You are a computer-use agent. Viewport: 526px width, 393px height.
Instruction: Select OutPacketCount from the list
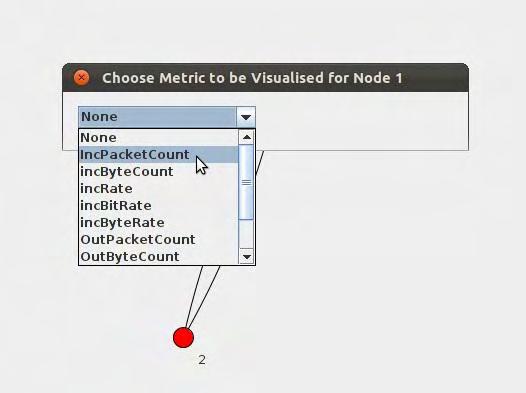[x=158, y=239]
